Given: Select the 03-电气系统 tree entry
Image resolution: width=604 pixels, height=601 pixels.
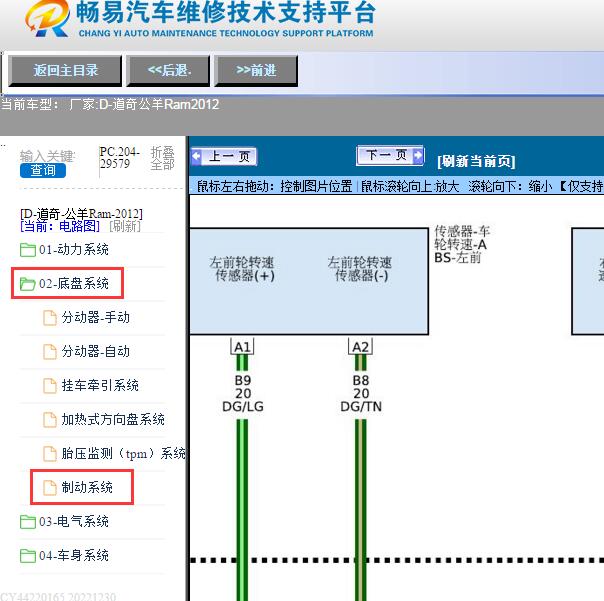Looking at the screenshot, I should coord(74,522).
